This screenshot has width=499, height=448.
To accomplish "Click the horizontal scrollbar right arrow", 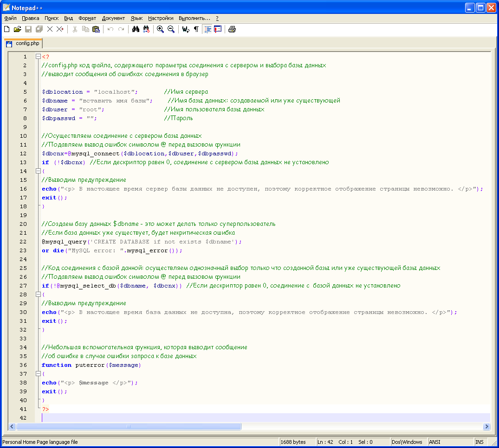I will tap(486, 426).
